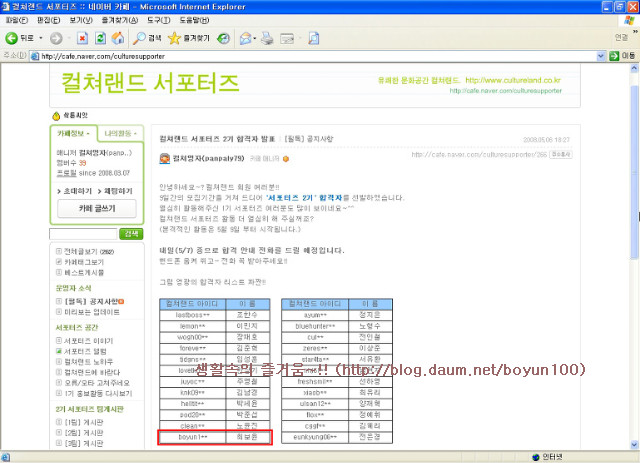Click the green album icon beside 서포터즈 앨범
The image size is (640, 463).
pyautogui.click(x=59, y=351)
